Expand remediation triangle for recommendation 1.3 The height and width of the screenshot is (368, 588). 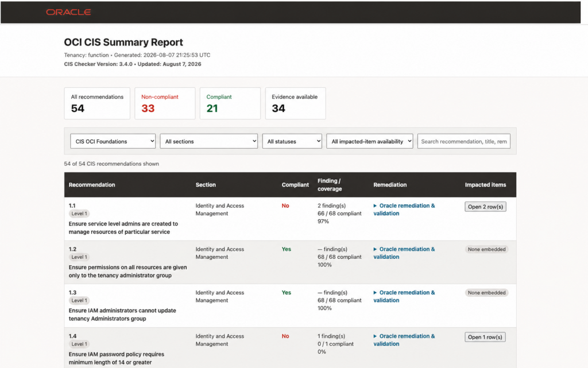coord(375,293)
